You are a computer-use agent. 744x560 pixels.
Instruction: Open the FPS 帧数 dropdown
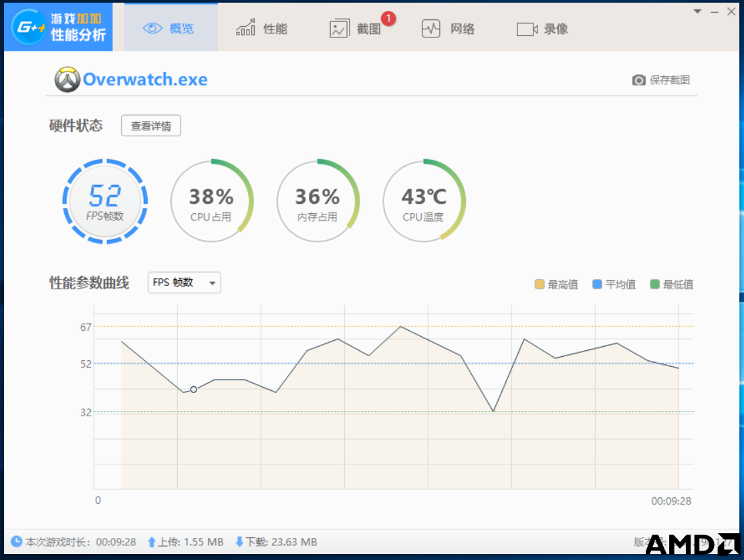point(184,283)
